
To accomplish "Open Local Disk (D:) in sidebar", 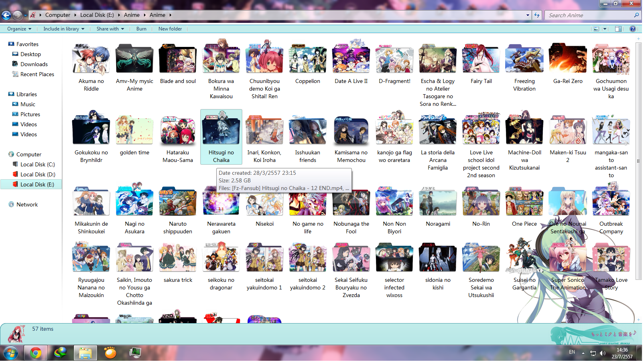I will pos(37,174).
